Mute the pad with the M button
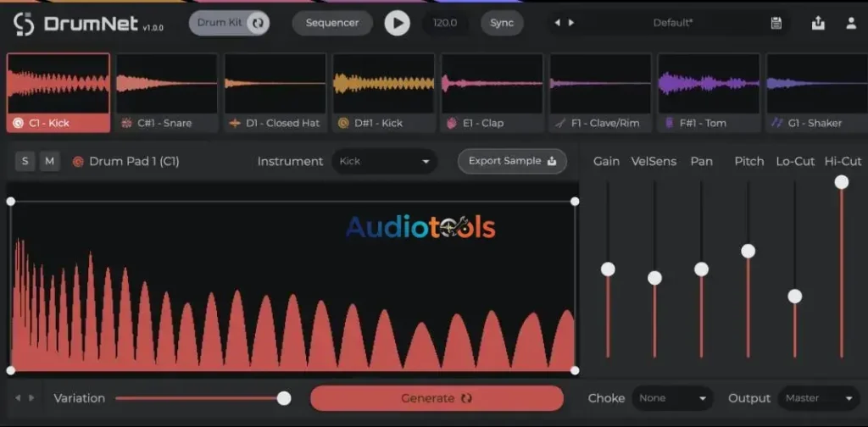The width and height of the screenshot is (868, 427). point(50,162)
